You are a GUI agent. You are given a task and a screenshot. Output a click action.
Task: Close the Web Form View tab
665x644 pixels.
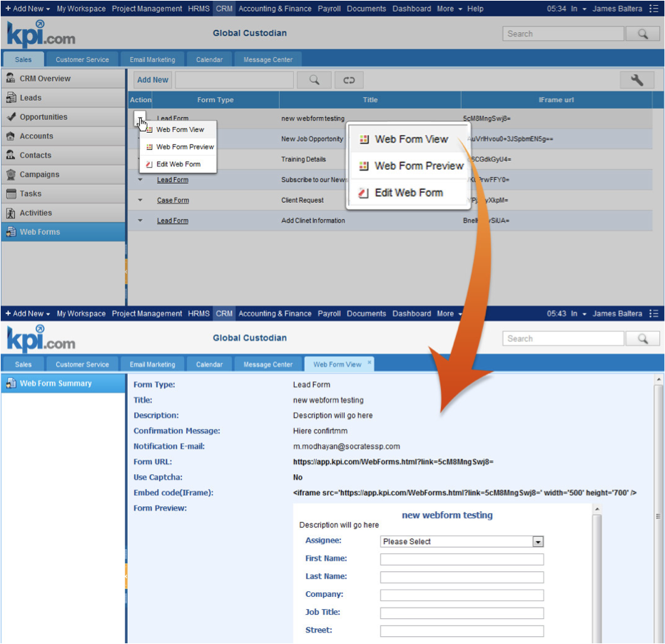click(x=370, y=362)
